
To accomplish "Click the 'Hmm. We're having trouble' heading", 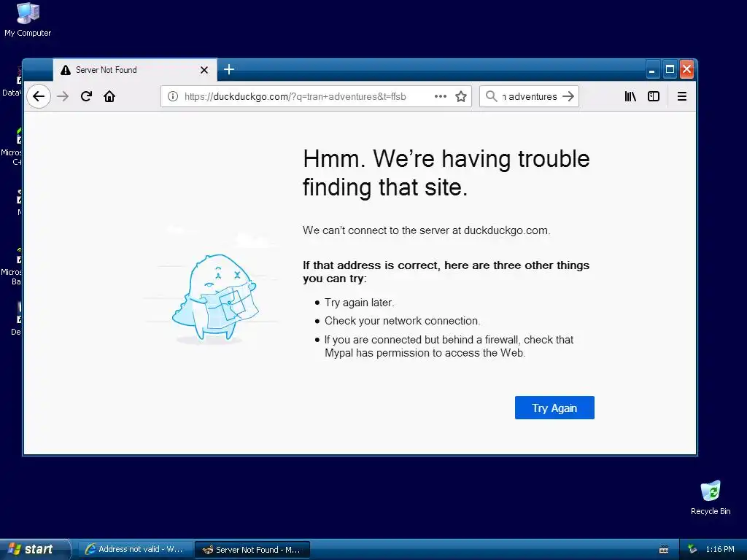I will pos(446,173).
